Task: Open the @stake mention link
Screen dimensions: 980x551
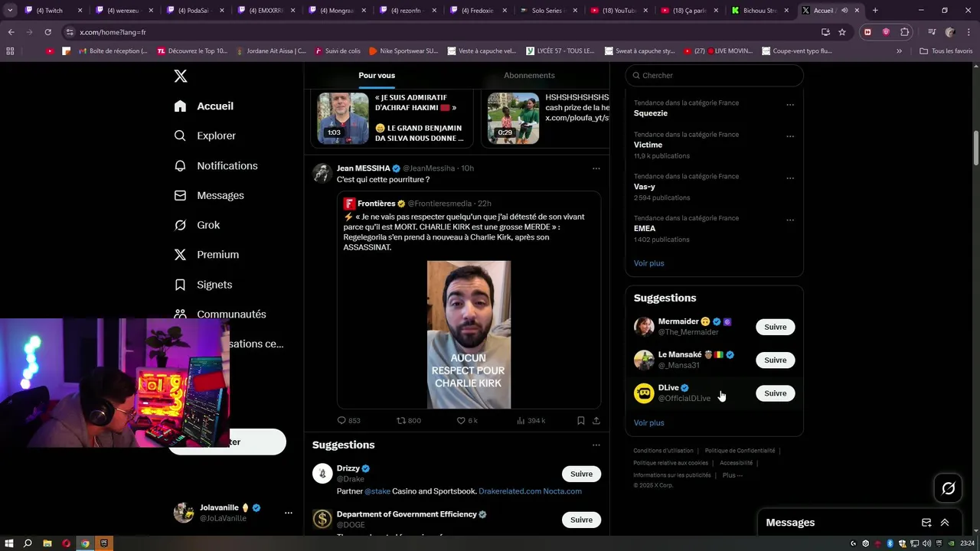Action: tap(377, 491)
